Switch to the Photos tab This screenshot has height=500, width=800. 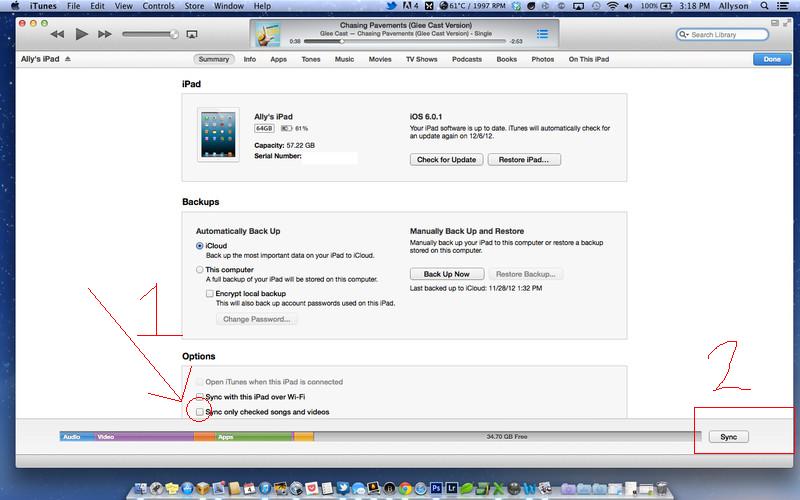[543, 59]
